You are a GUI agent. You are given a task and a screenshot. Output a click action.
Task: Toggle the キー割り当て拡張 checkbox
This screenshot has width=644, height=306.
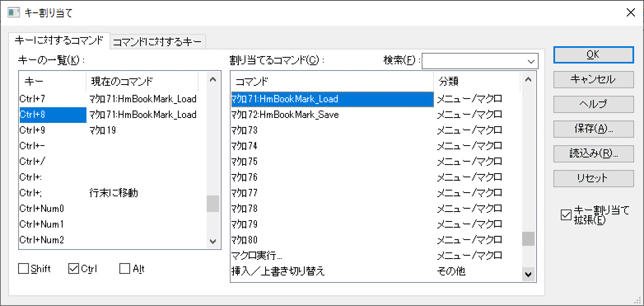click(566, 215)
